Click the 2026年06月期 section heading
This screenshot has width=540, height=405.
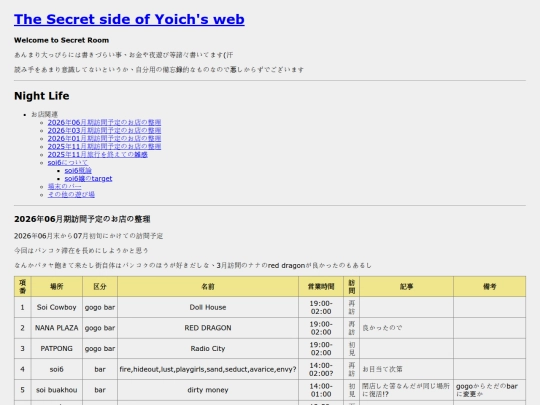(82, 219)
